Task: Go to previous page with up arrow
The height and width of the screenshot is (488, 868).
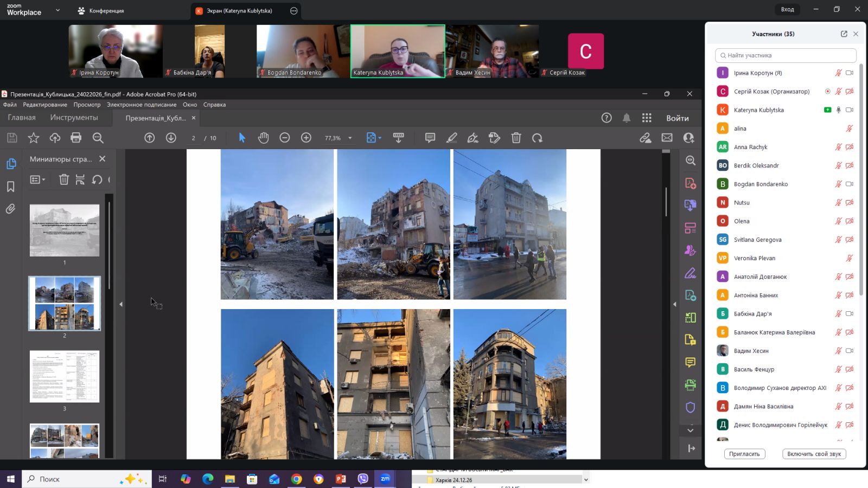Action: (150, 138)
